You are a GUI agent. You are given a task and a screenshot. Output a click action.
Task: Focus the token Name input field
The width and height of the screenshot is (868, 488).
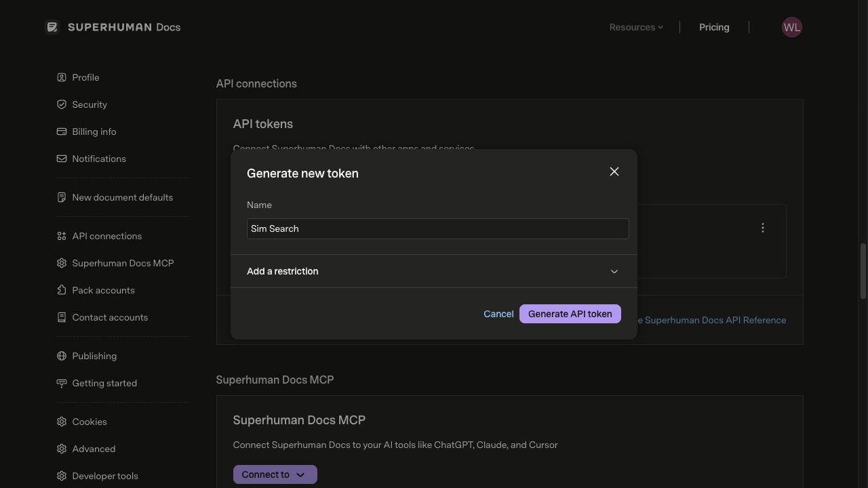[x=438, y=228]
